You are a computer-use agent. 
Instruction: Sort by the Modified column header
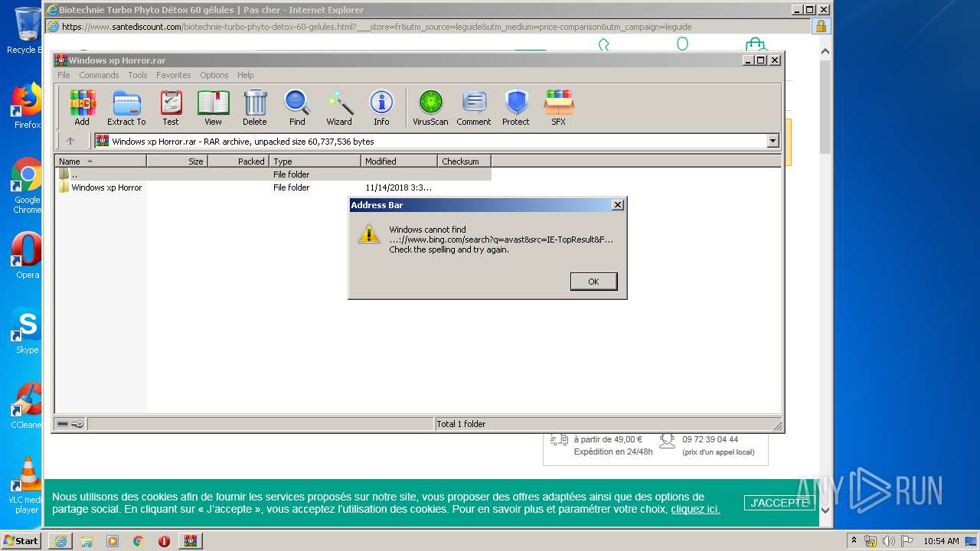399,161
